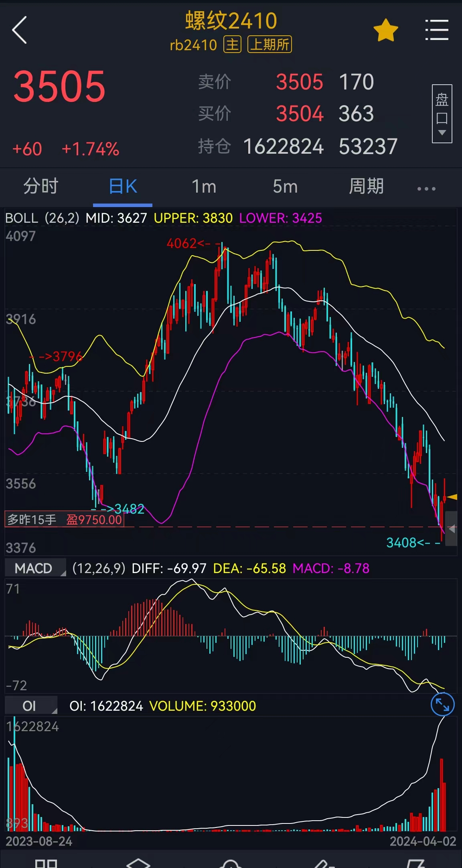Viewport: 462px width, 868px height.
Task: Tap the back arrow in the header
Action: [20, 30]
